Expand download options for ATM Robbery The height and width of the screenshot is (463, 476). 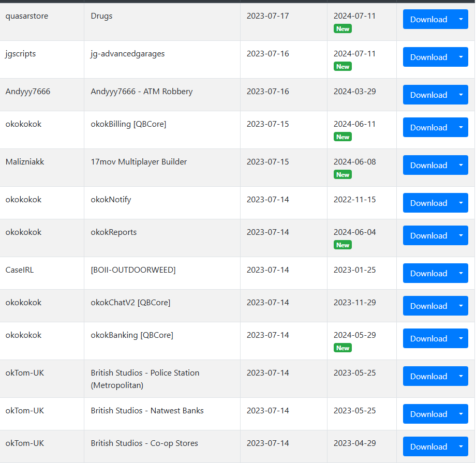(461, 95)
